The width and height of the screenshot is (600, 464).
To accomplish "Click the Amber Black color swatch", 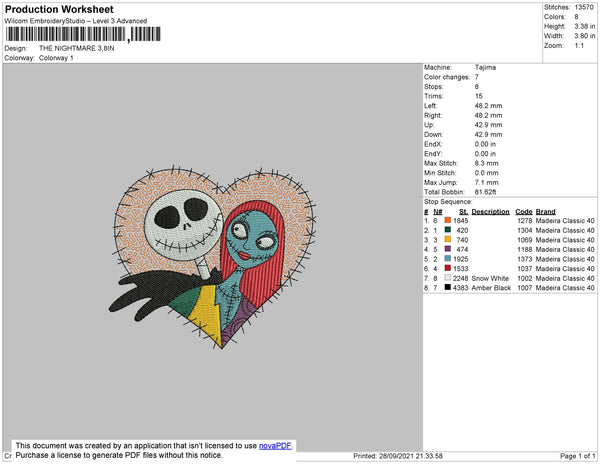I will click(x=448, y=287).
